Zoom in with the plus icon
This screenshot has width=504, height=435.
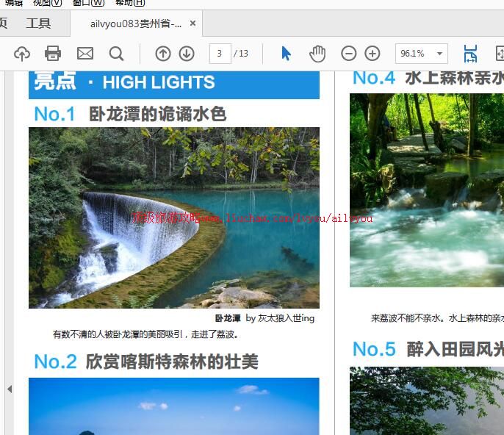(372, 54)
